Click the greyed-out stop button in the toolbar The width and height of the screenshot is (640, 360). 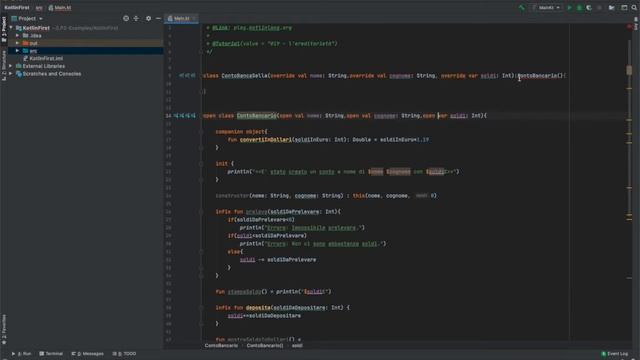[599, 7]
